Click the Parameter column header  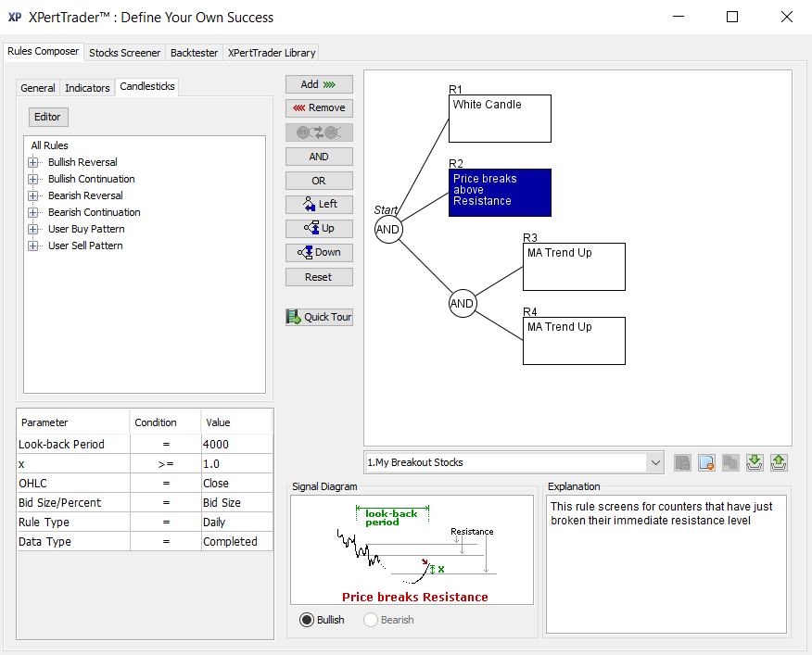tap(73, 422)
